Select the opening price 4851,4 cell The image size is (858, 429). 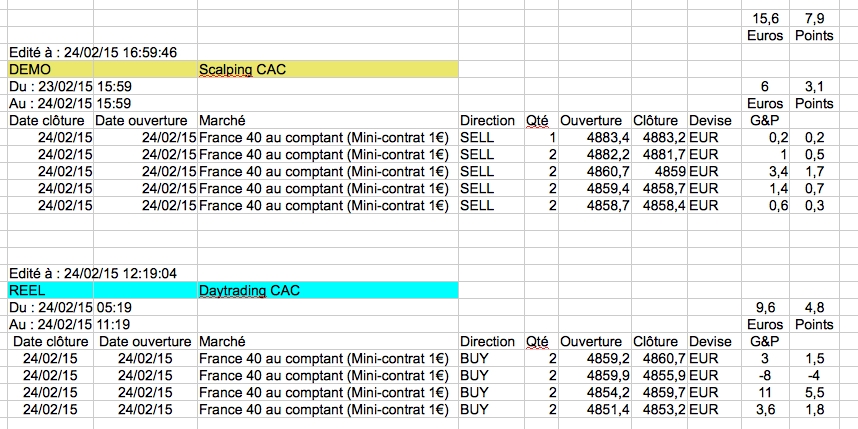[x=594, y=410]
